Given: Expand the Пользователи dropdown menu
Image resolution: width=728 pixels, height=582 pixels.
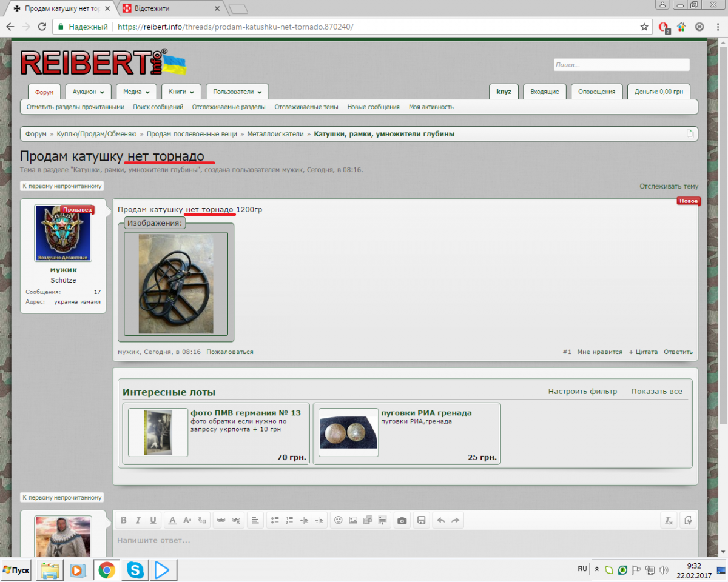Looking at the screenshot, I should point(237,92).
